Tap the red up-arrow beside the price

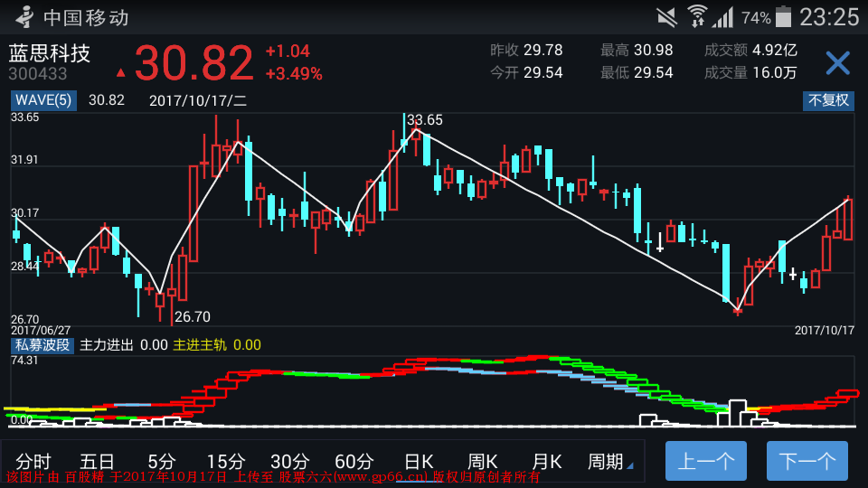click(120, 72)
